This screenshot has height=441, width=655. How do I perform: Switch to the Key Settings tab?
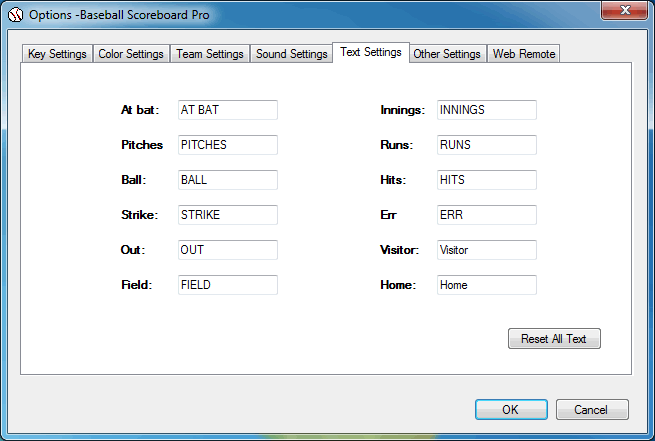(57, 54)
